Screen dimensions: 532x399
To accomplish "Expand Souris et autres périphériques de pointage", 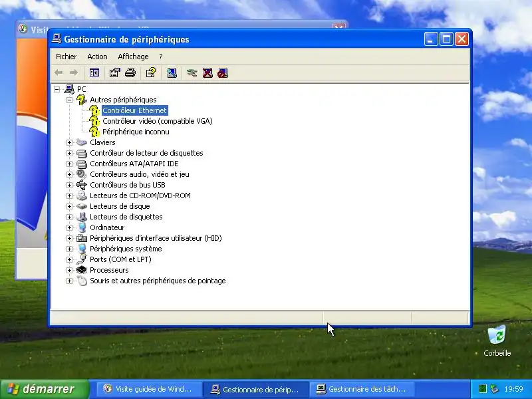I will [x=70, y=281].
